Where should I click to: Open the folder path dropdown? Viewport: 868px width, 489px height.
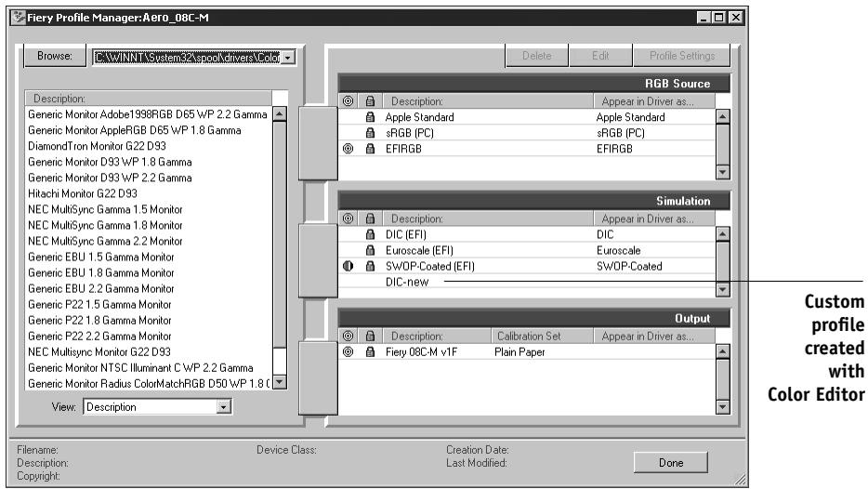[x=288, y=58]
